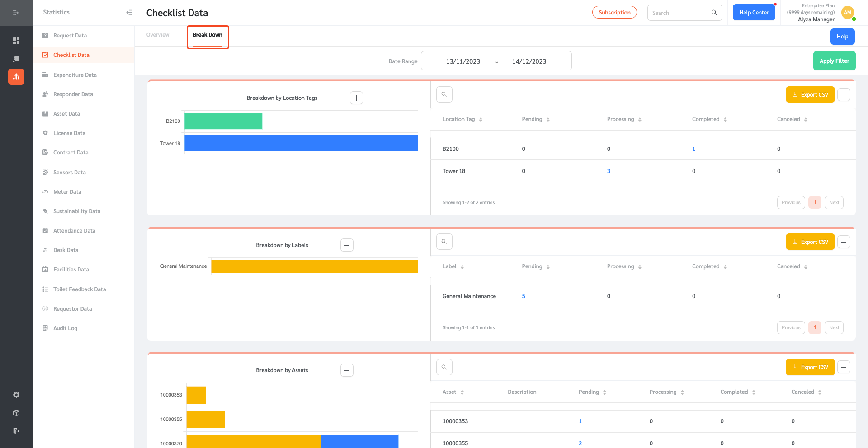Open Expenditure Data in sidebar
868x448 pixels.
pyautogui.click(x=75, y=75)
